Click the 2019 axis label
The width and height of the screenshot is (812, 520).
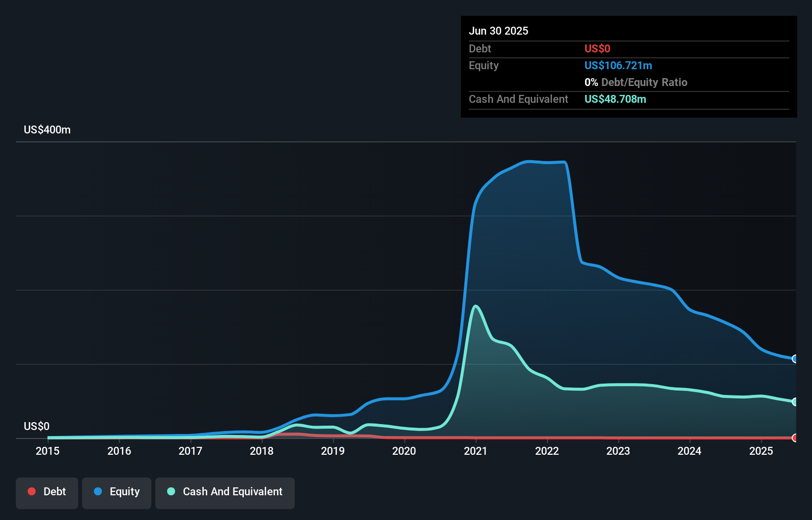pyautogui.click(x=333, y=451)
